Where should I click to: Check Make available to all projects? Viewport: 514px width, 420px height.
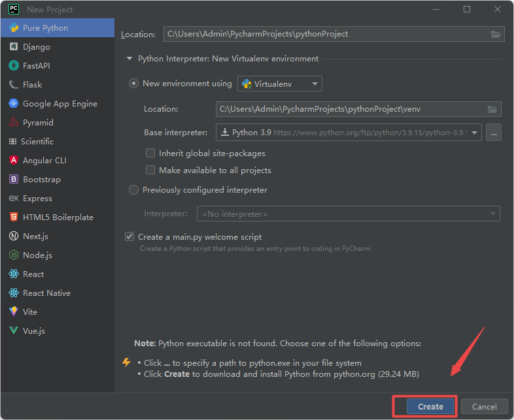tap(150, 170)
